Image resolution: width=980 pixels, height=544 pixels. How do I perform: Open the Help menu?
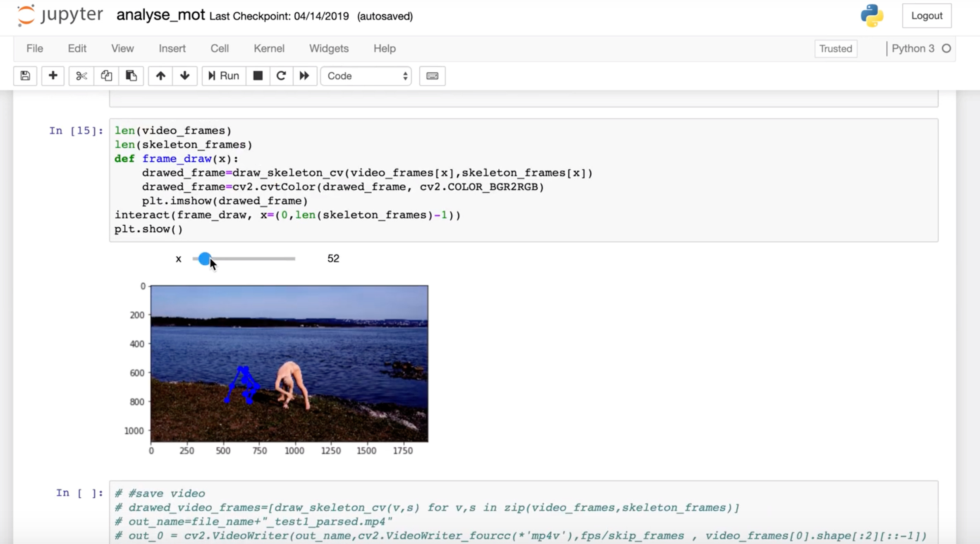click(x=385, y=48)
